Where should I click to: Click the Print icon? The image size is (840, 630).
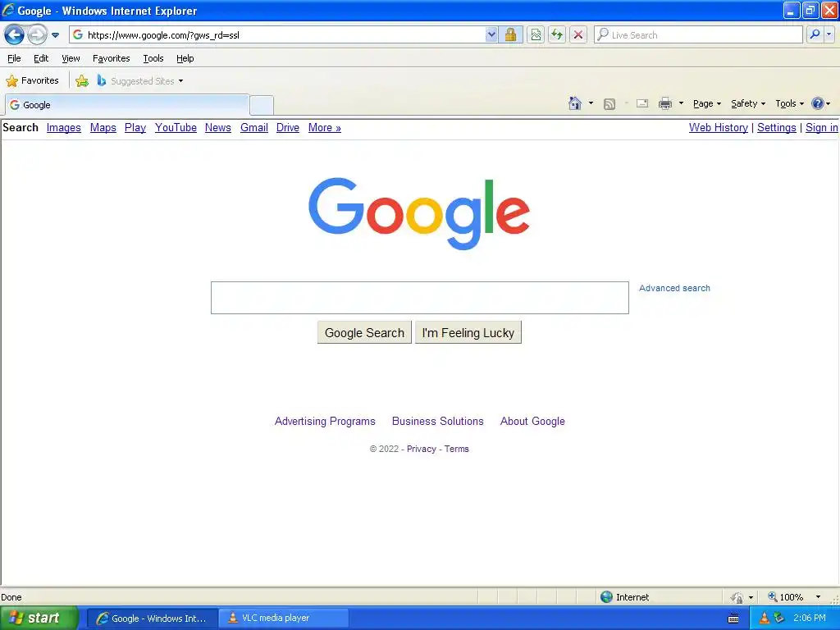click(x=665, y=103)
